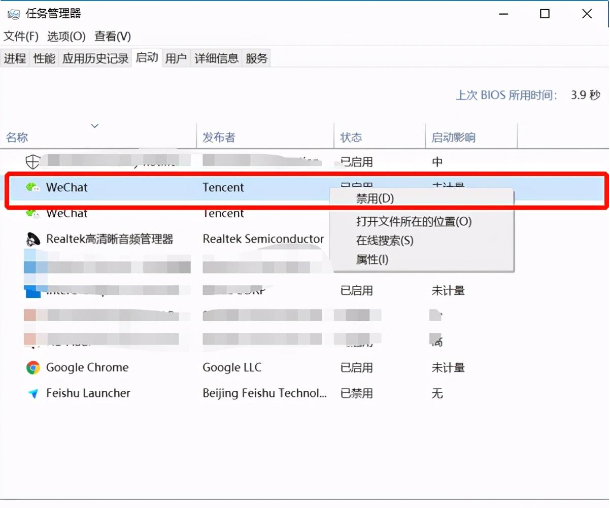The width and height of the screenshot is (610, 508).
Task: Close the Task Manager window
Action: [587, 14]
